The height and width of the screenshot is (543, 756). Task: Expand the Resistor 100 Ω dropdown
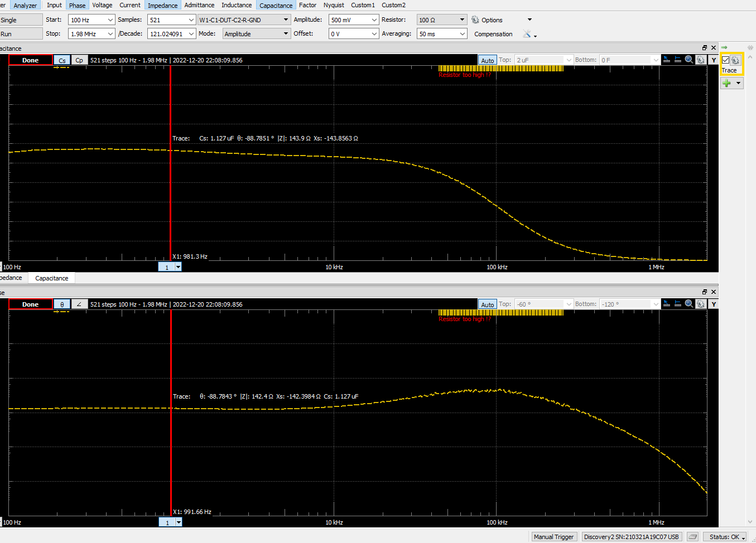(462, 20)
